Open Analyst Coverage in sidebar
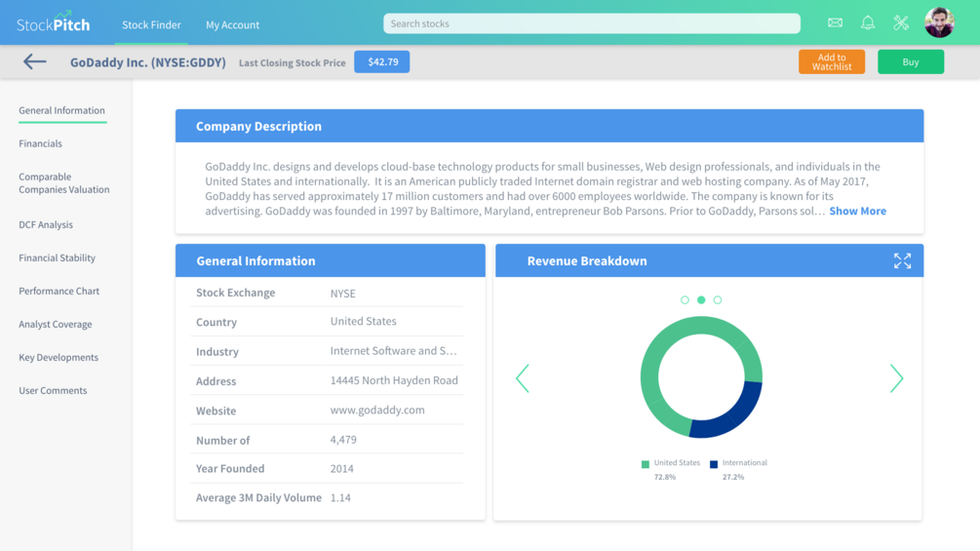Image resolution: width=980 pixels, height=551 pixels. 55,324
